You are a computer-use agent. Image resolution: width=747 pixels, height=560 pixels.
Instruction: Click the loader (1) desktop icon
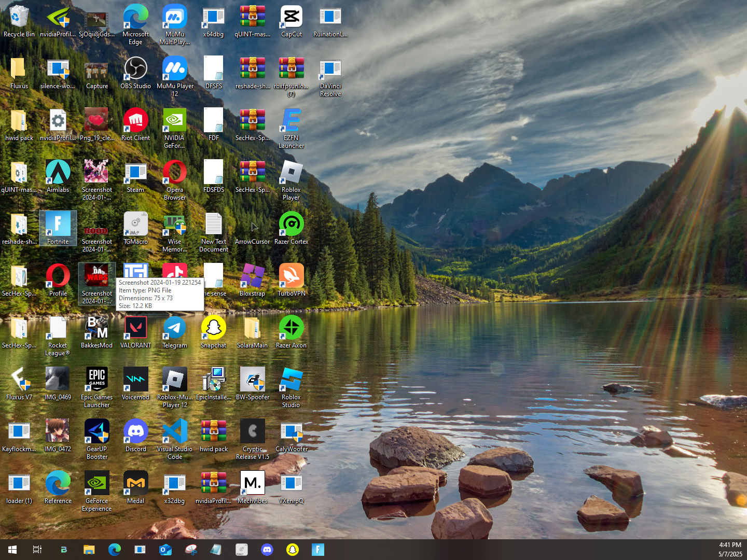tap(19, 487)
